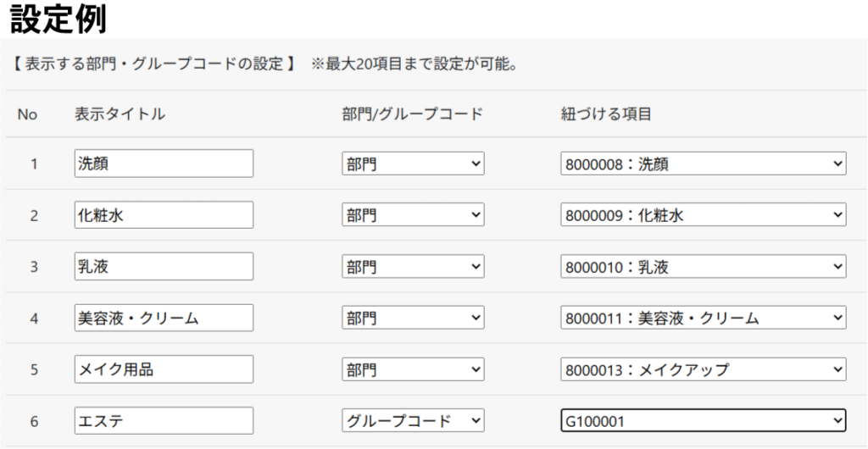The image size is (868, 449).
Task: Expand the 8000013:メイクアップ dropdown
Action: tap(703, 369)
